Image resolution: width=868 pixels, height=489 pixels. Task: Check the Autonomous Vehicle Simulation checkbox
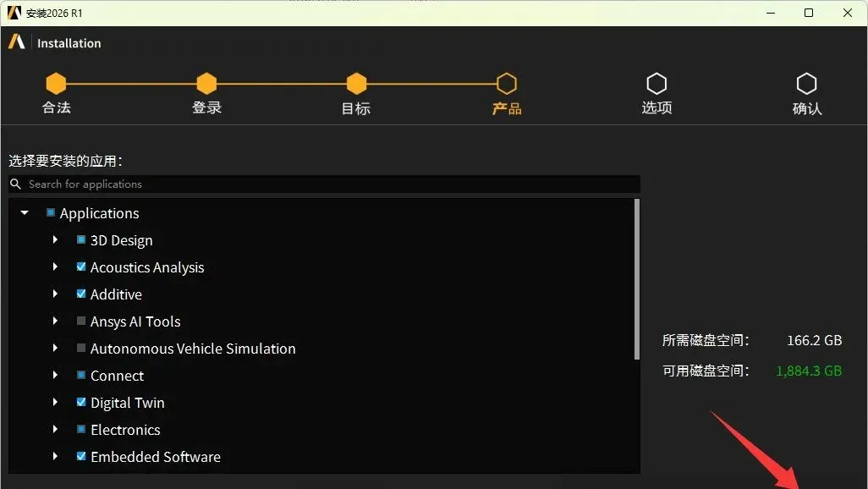point(81,348)
